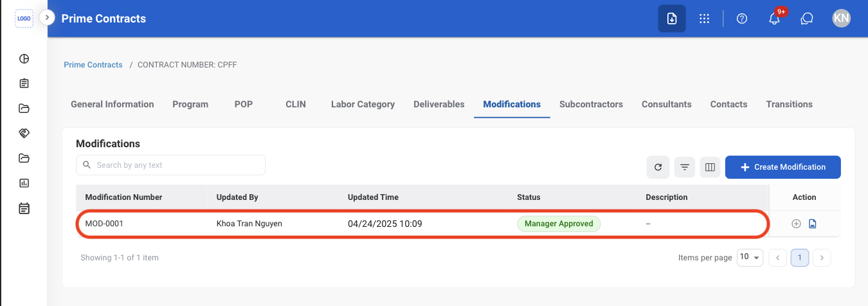868x306 pixels.
Task: Open the pie chart dashboard icon in sidebar
Action: coord(24,59)
